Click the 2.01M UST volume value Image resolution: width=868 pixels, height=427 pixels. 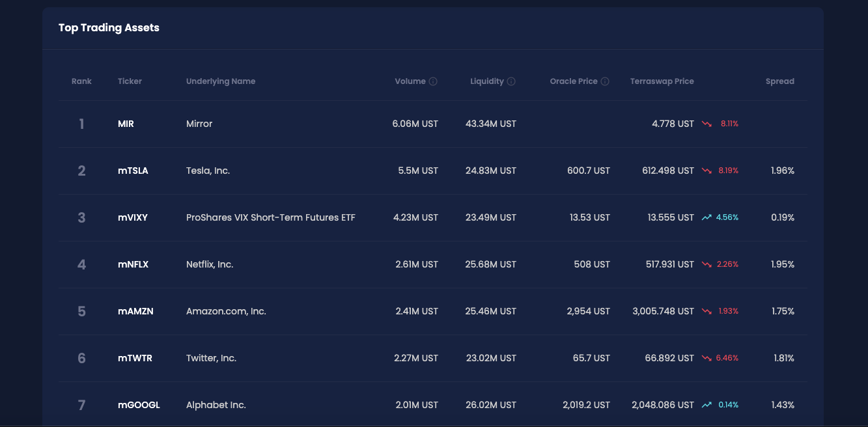(x=417, y=405)
